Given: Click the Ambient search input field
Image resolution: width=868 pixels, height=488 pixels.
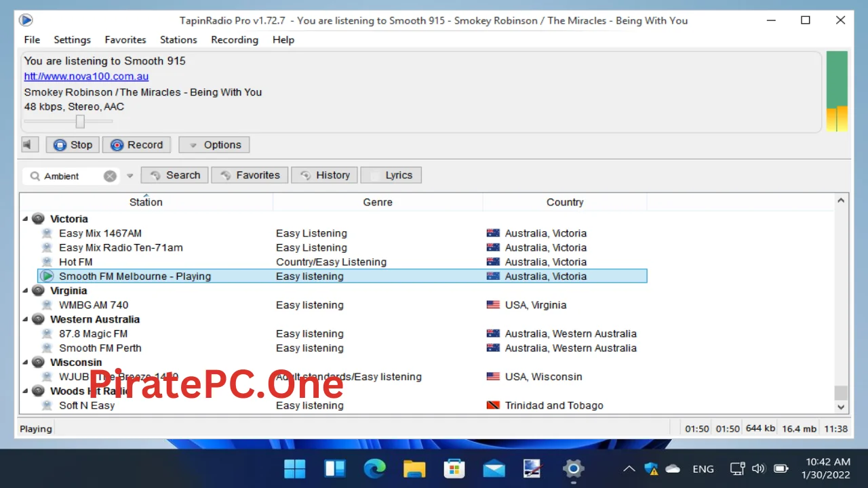Looking at the screenshot, I should click(x=72, y=176).
